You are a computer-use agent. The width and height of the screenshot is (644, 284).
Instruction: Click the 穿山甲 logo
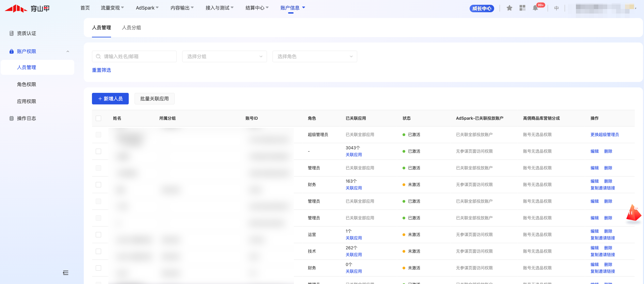tap(27, 8)
